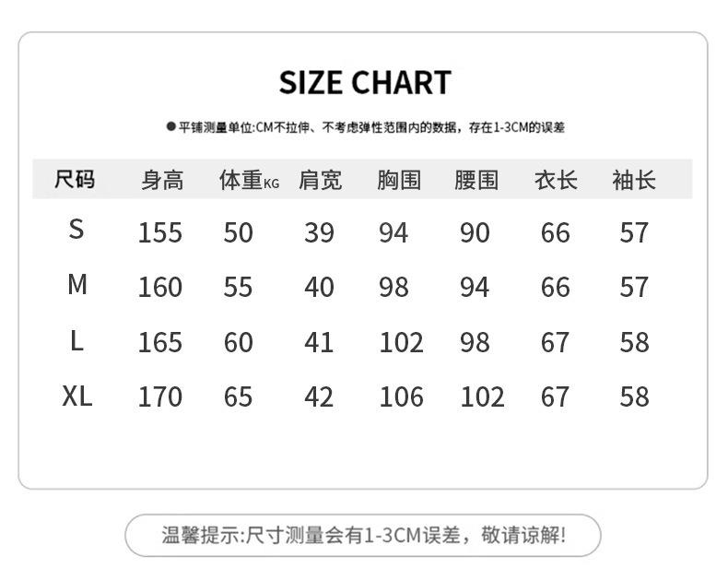Click the bullet note about 平铺测量单位
Viewport: 728px width, 580px height.
click(x=365, y=127)
